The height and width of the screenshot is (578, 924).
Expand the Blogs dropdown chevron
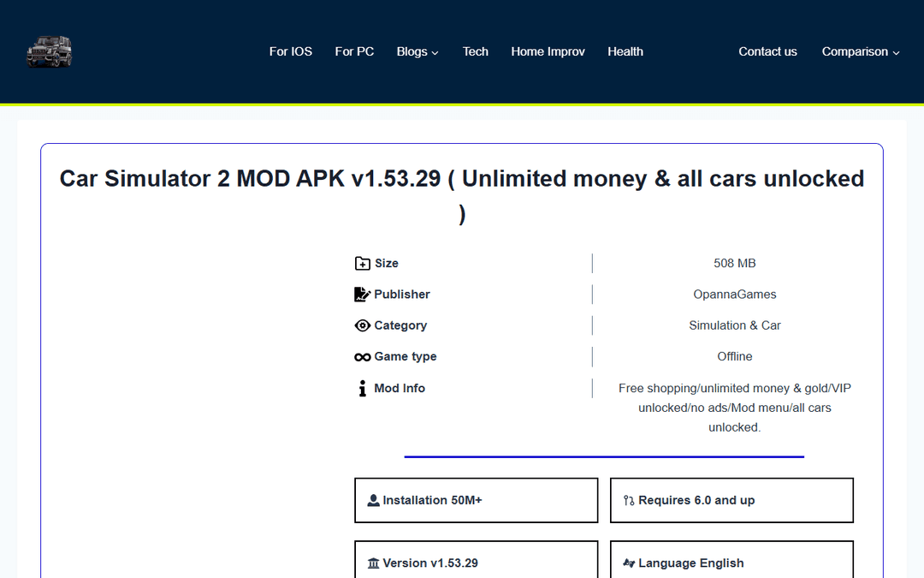[x=435, y=52]
